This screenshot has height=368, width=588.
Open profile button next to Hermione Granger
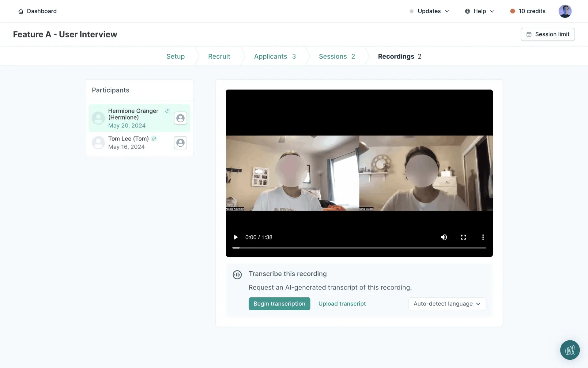click(180, 118)
